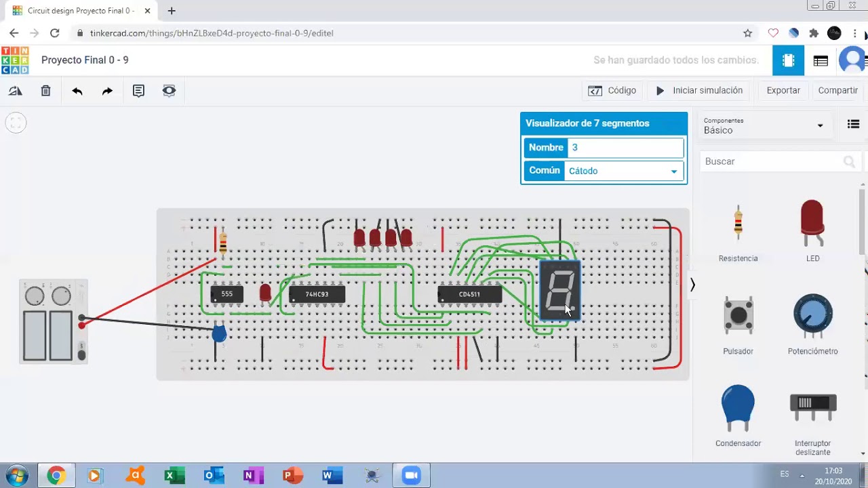Open component list table view
868x488 pixels.
point(821,60)
